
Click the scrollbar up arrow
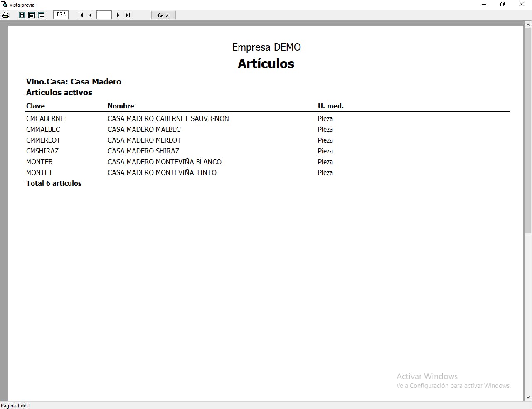pyautogui.click(x=528, y=25)
